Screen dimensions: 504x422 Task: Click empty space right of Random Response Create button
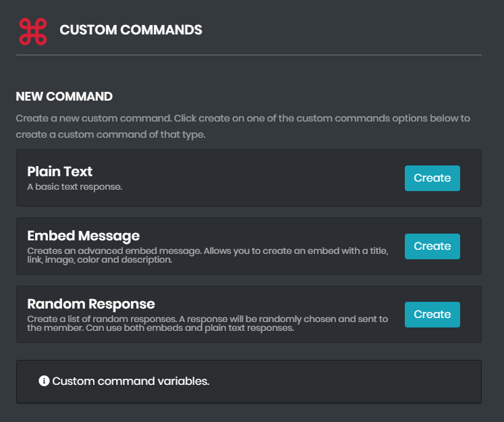471,315
